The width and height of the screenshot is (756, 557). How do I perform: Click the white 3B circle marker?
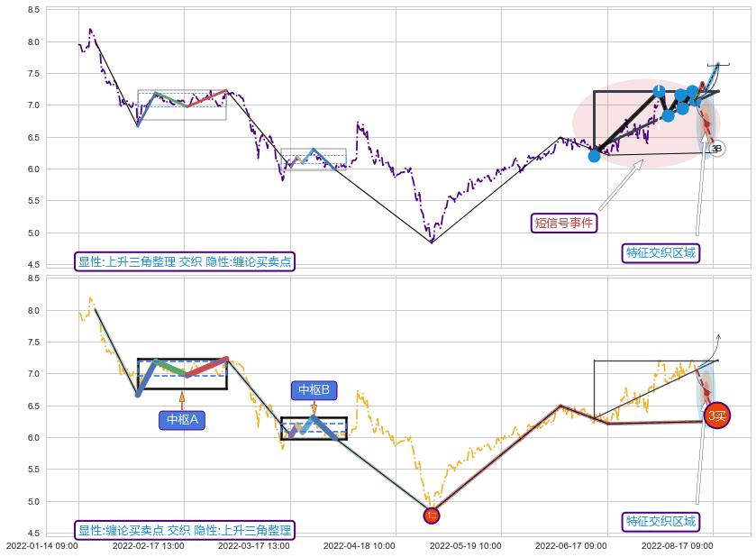(x=716, y=149)
